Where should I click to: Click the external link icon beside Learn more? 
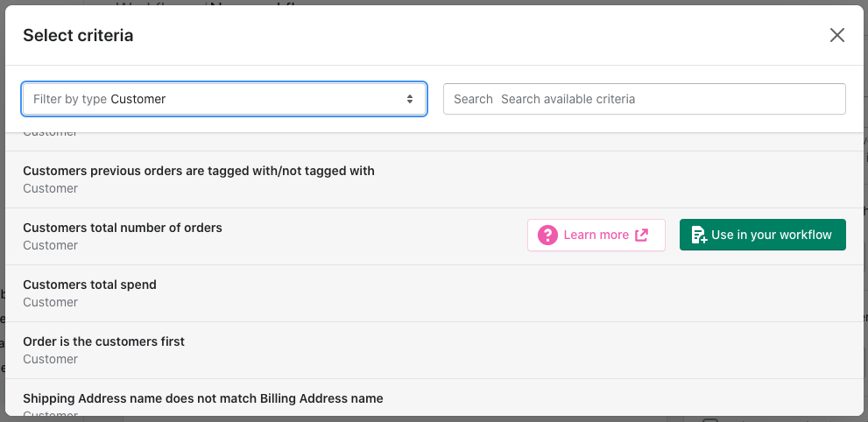coord(642,235)
